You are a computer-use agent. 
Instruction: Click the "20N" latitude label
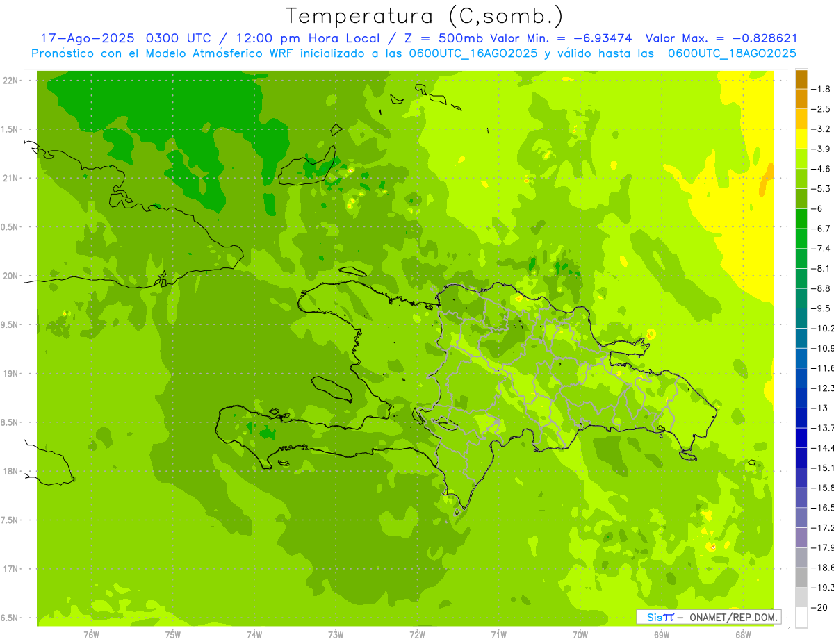click(10, 276)
